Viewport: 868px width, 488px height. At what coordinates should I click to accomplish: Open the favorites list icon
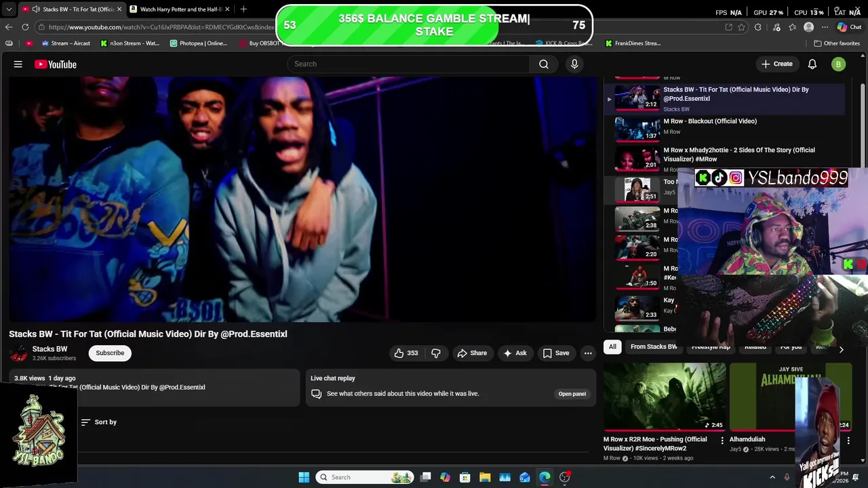[x=792, y=27]
